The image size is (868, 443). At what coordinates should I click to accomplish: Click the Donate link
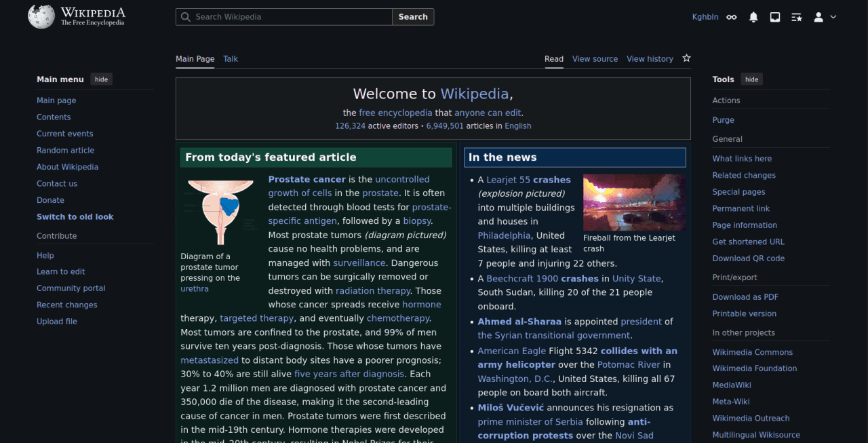coord(50,200)
